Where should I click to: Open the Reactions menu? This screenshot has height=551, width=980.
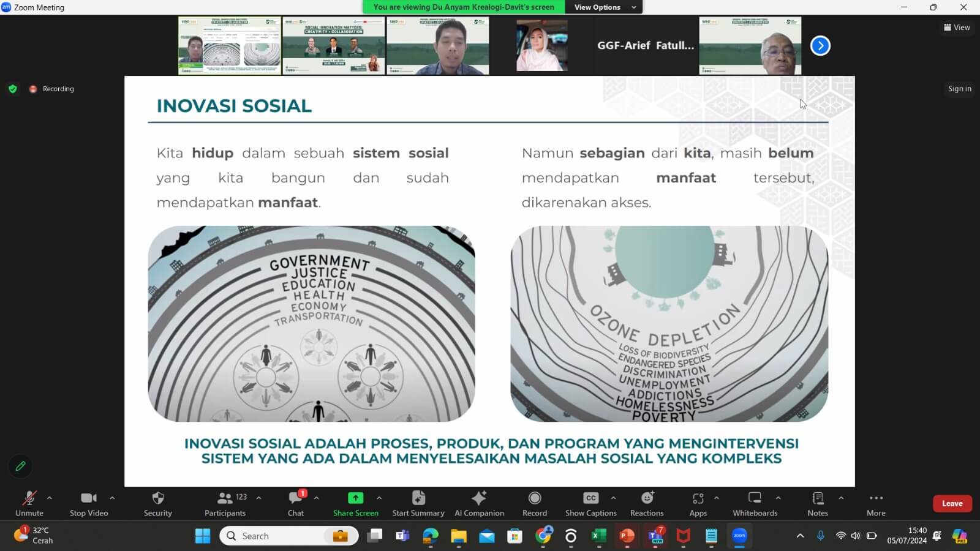pyautogui.click(x=647, y=503)
